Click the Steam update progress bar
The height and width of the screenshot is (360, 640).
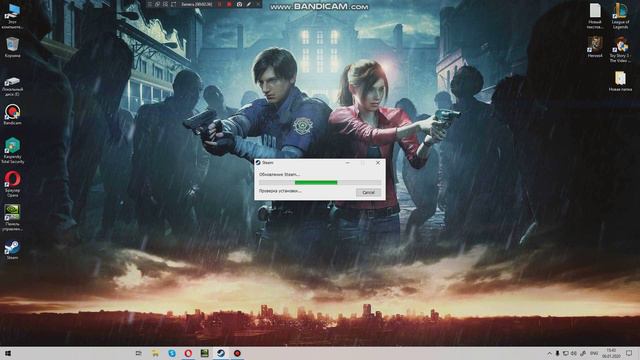(320, 182)
